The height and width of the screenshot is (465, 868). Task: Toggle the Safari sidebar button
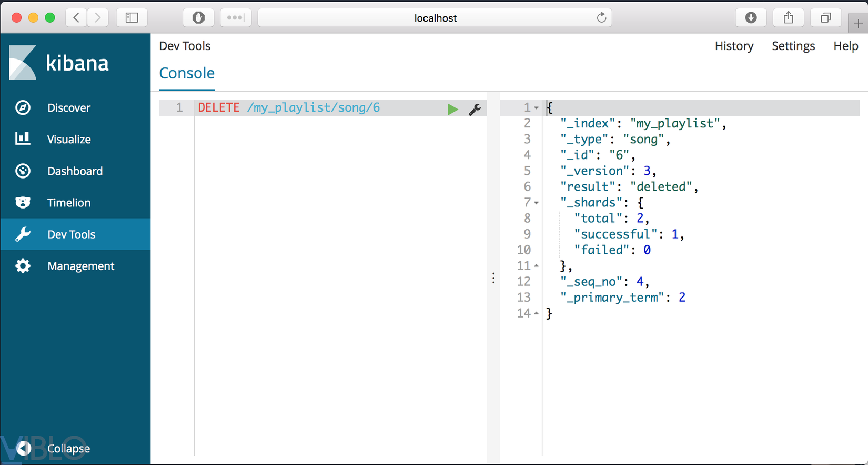[132, 18]
